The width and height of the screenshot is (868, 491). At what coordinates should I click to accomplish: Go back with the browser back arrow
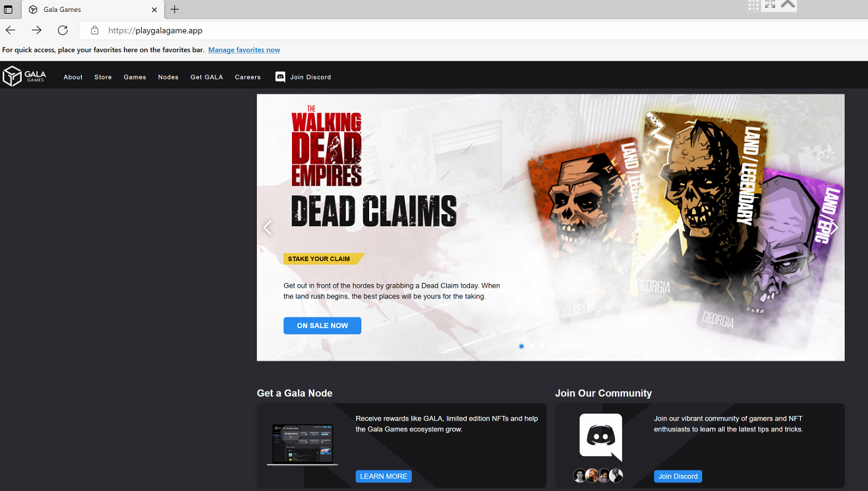point(11,30)
